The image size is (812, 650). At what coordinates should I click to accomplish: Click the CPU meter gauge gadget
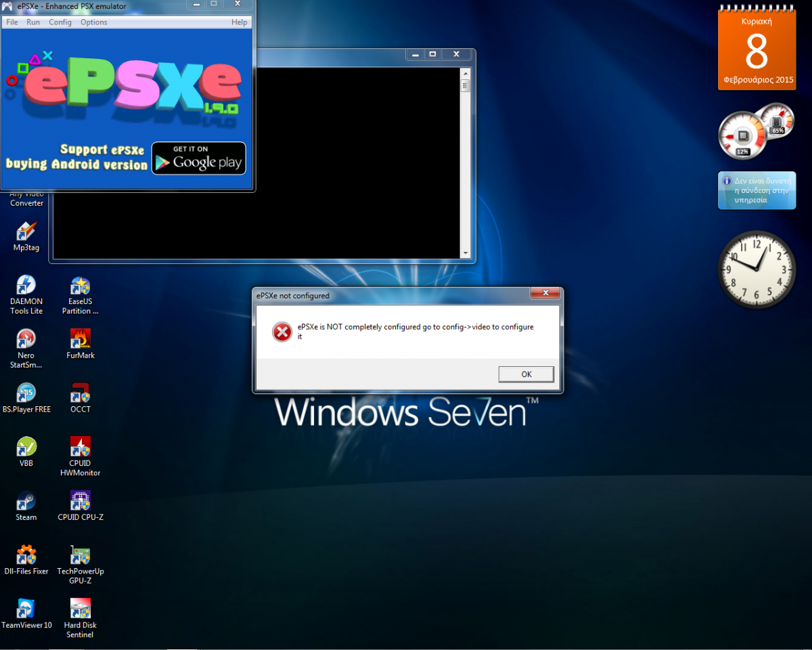tap(742, 136)
